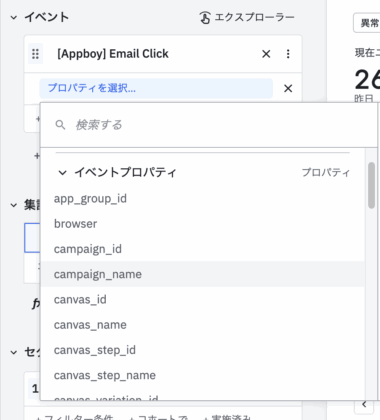Screen dimensions: 380x420
Task: Select the canvas_name property
Action: pyautogui.click(x=203, y=325)
